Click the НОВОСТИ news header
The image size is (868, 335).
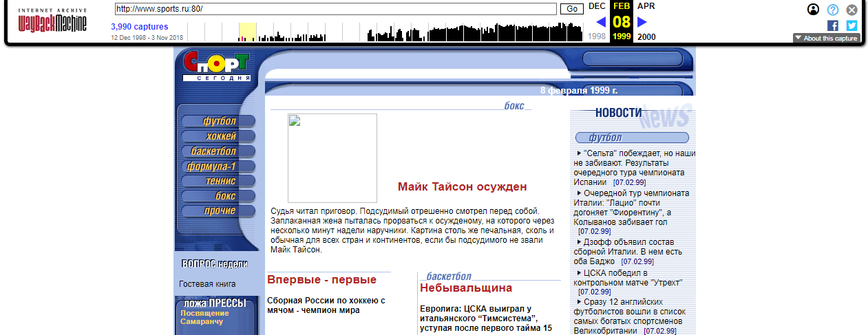[619, 113]
